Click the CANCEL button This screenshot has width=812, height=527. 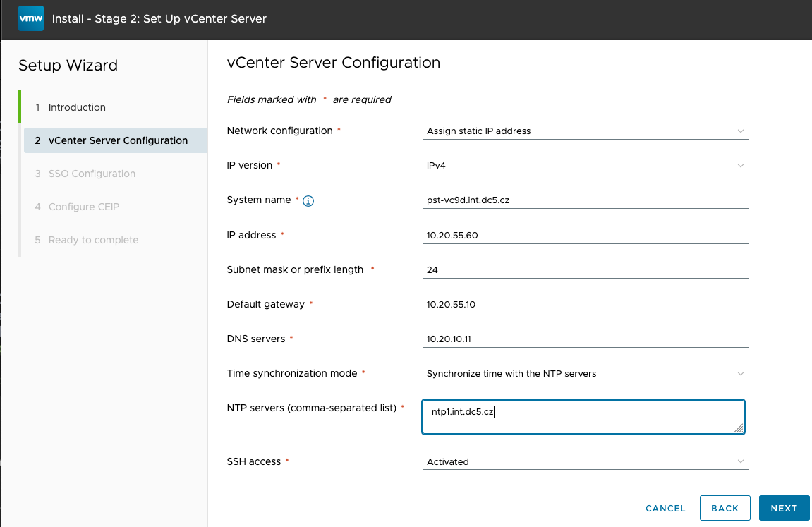pos(665,509)
